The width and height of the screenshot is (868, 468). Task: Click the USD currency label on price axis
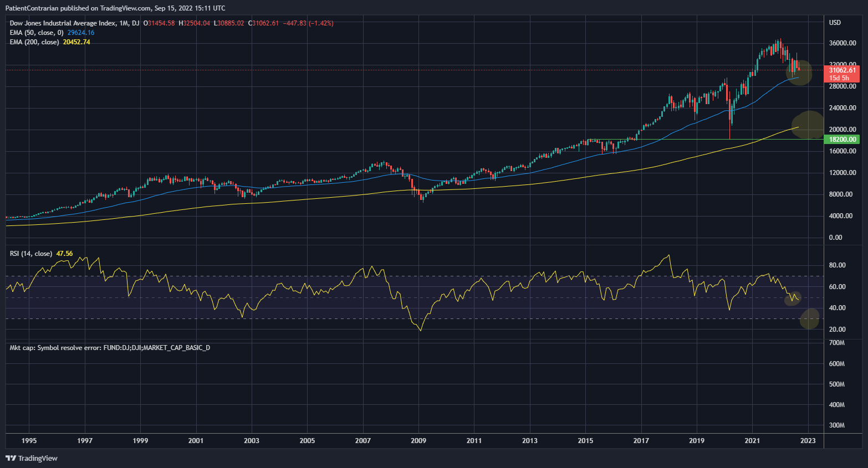coord(835,23)
